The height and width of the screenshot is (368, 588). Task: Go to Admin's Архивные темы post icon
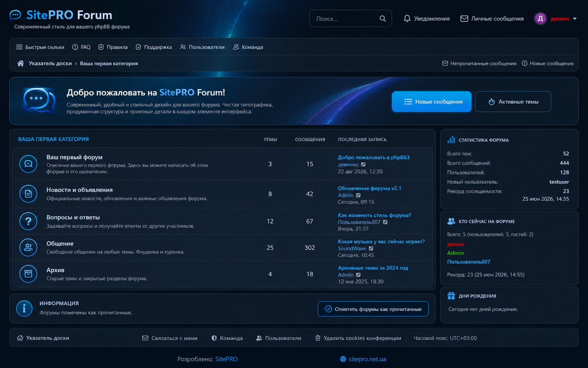click(x=358, y=275)
